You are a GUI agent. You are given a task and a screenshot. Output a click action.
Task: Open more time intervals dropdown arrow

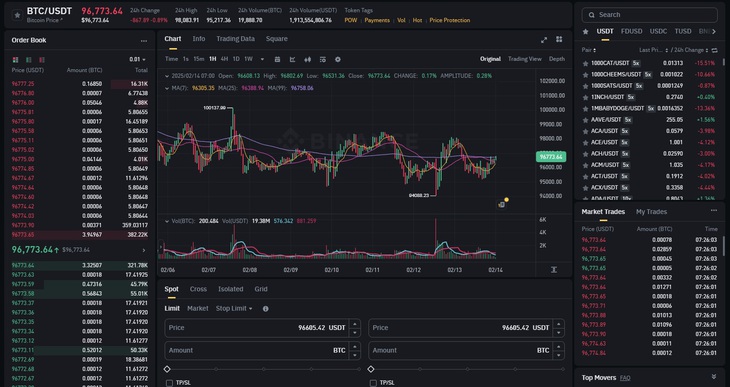[262, 59]
